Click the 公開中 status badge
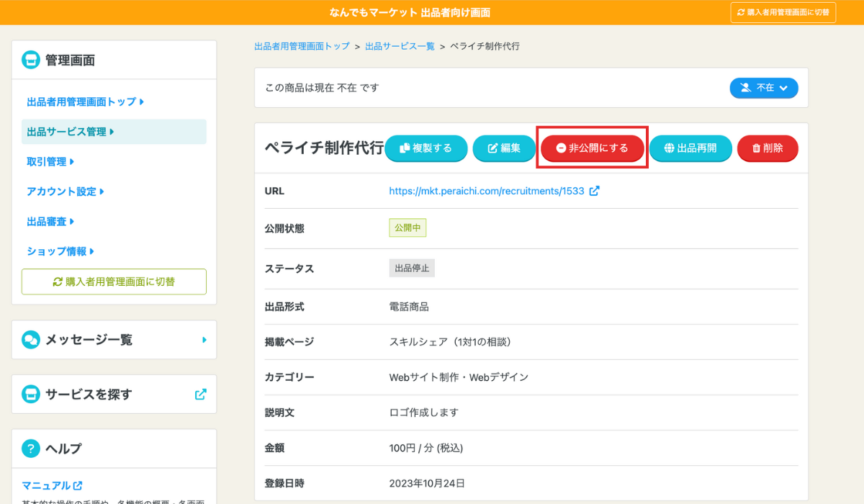Screen dimensions: 864x504 (408, 228)
